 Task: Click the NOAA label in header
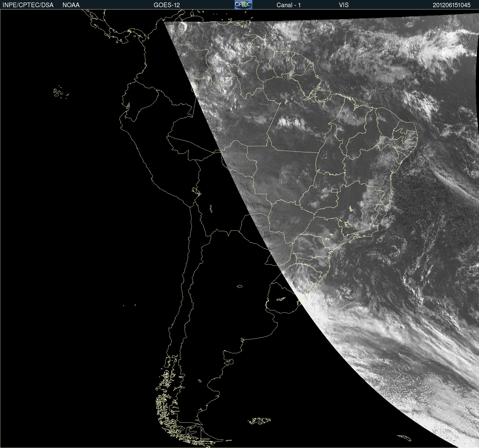71,5
